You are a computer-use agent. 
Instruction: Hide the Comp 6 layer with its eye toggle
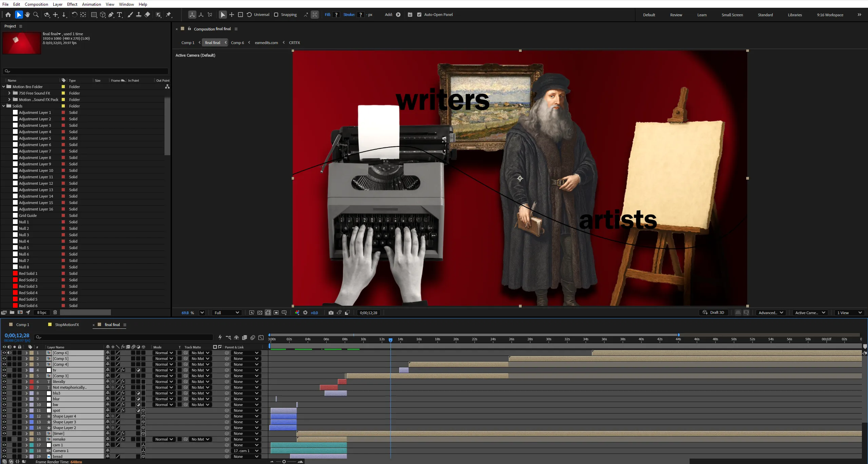click(4, 353)
